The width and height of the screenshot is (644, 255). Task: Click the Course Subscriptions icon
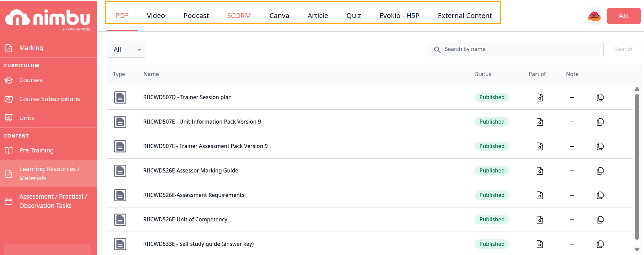pyautogui.click(x=9, y=99)
